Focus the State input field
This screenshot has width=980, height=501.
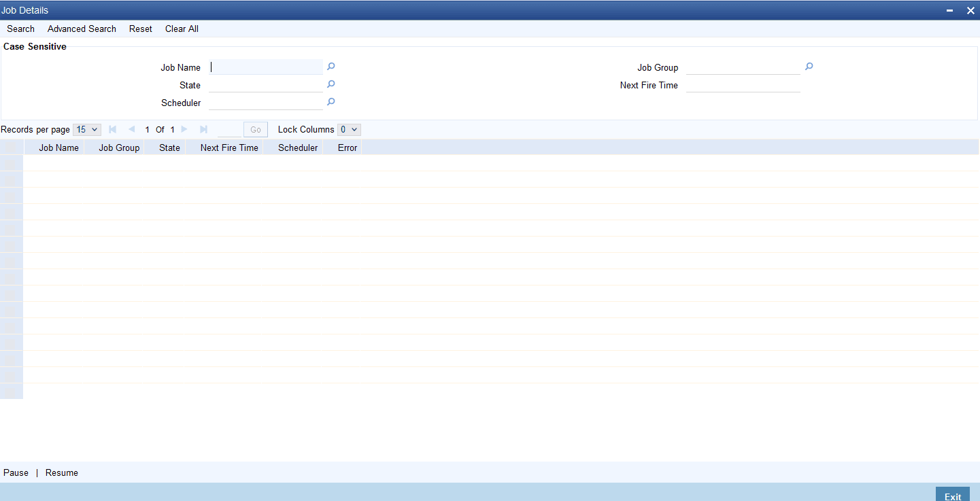266,85
